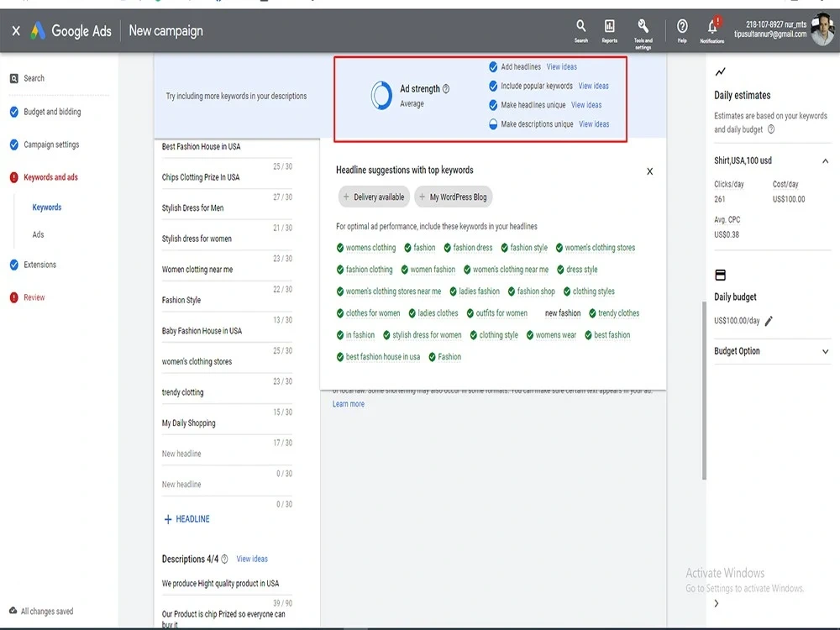Open Keywords and ads step
Image resolution: width=840 pixels, height=630 pixels.
click(x=50, y=177)
